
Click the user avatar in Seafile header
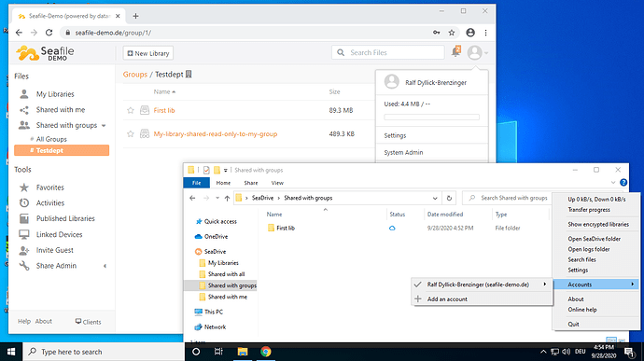click(x=474, y=52)
